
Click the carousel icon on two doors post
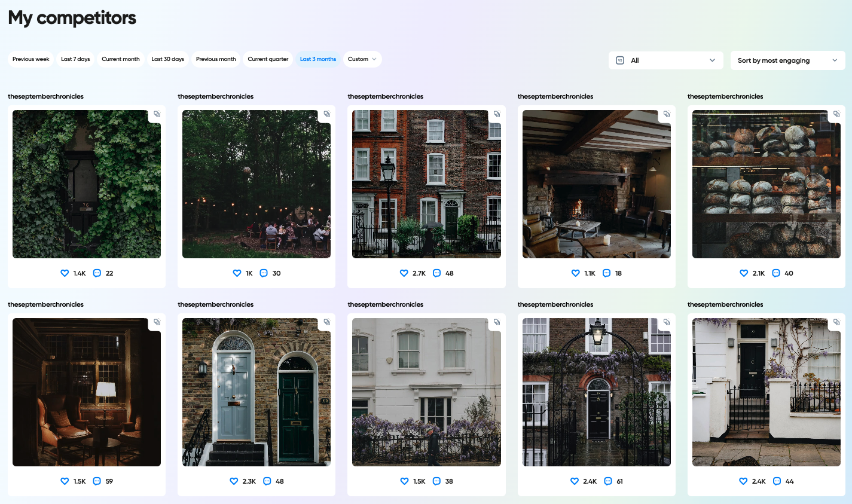tap(327, 322)
